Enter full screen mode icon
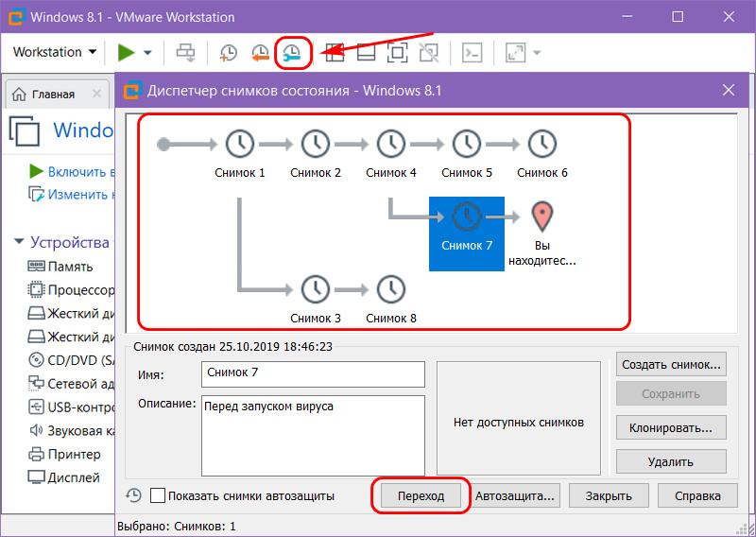 pos(397,53)
